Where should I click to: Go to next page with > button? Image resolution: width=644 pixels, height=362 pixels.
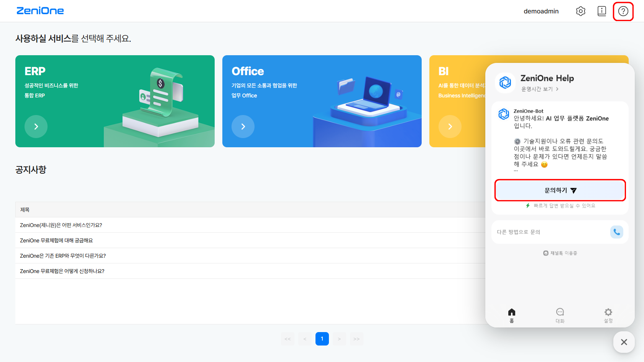339,339
